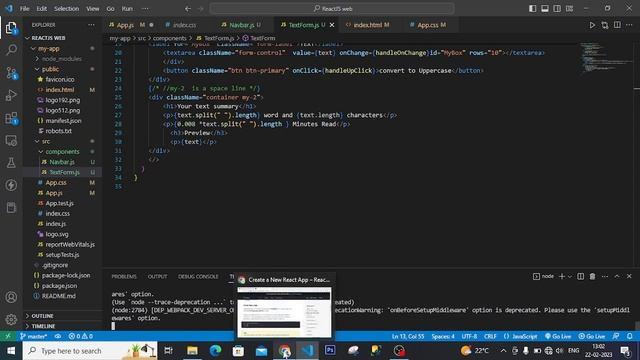Open the Selection menu
Screen dimensions: 640x360
(66, 9)
